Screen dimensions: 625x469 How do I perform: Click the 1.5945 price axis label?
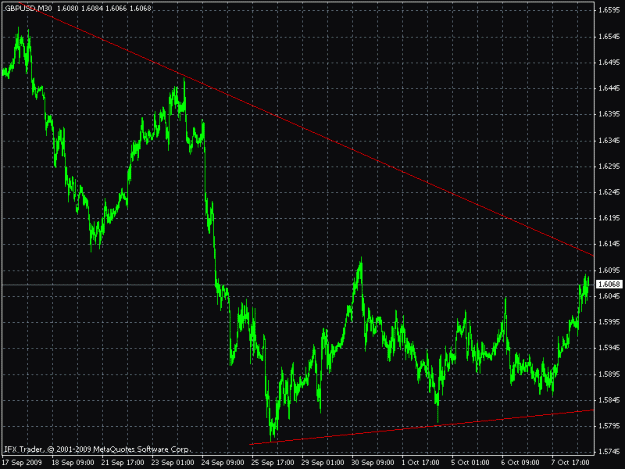[x=609, y=348]
